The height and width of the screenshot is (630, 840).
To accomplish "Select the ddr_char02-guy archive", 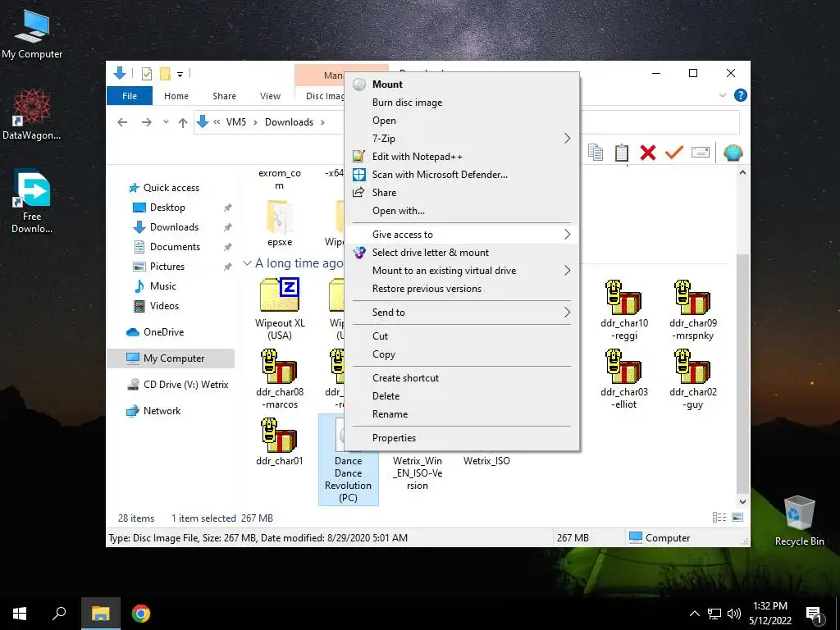I will tap(692, 379).
